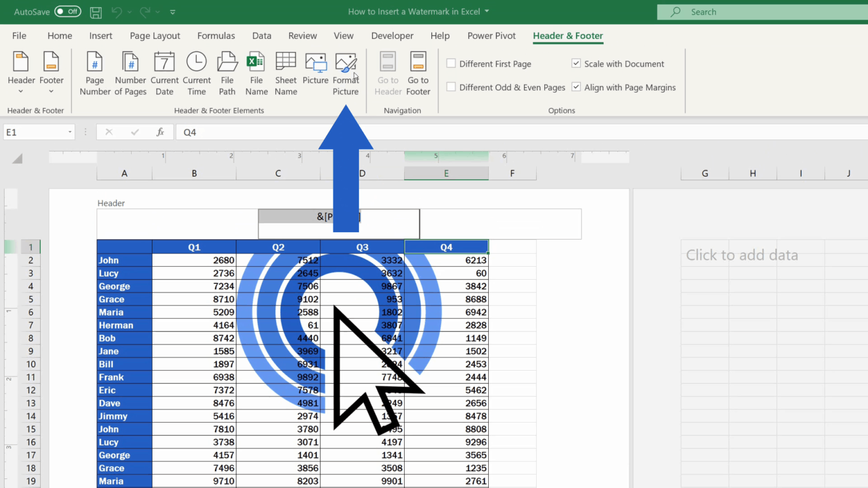Uncheck Scale with Document

coord(576,63)
